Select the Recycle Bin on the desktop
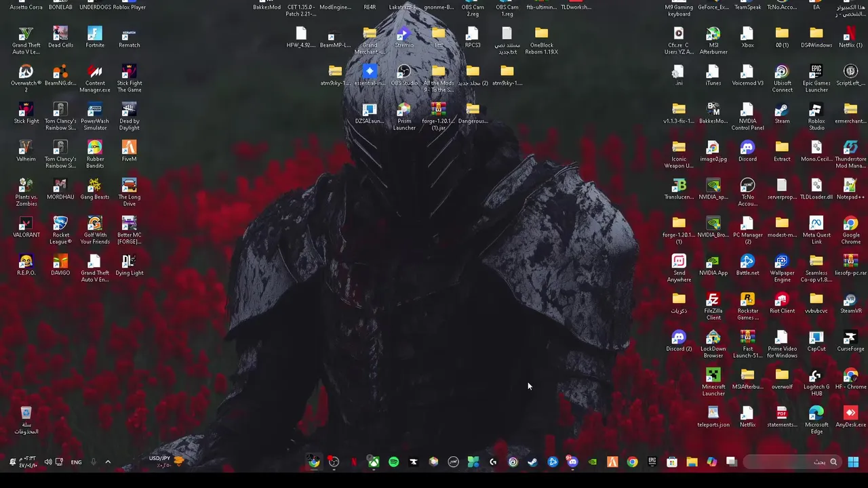 (x=26, y=420)
